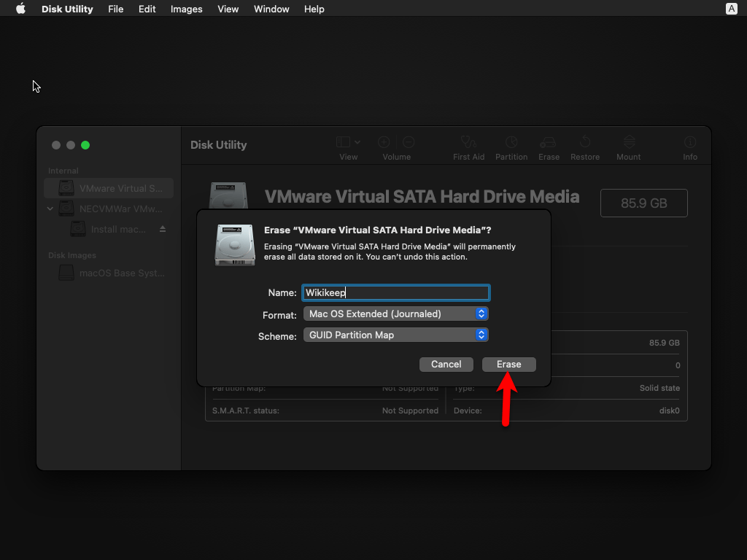The width and height of the screenshot is (747, 560).
Task: Cancel the erase dialog
Action: coord(446,365)
